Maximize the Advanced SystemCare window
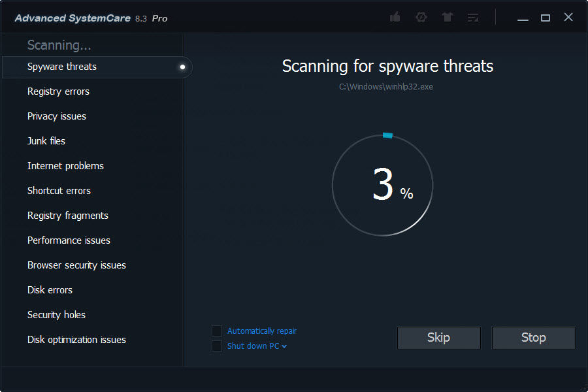Screen dimensions: 588x392 tap(546, 18)
